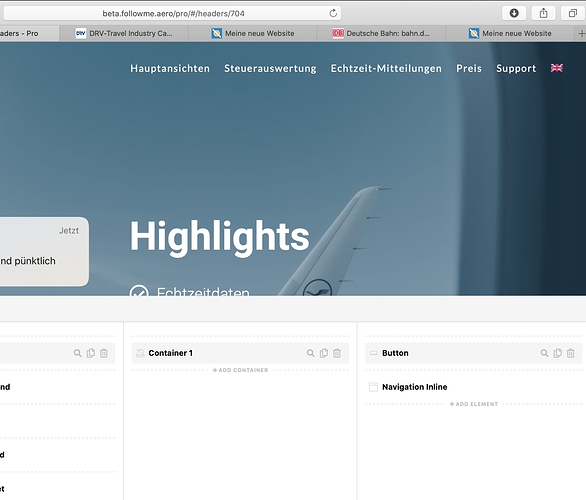Image resolution: width=586 pixels, height=500 pixels.
Task: Show all tabs overview icon
Action: (573, 13)
